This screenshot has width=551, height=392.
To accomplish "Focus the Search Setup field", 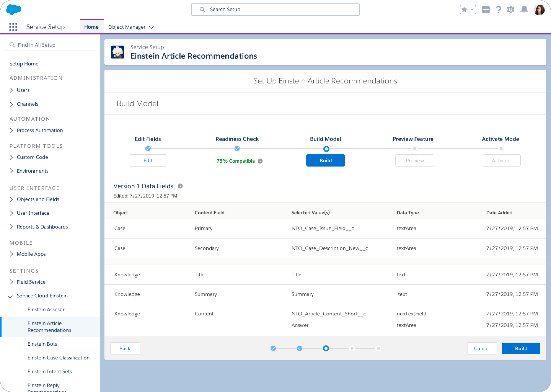I will click(275, 9).
